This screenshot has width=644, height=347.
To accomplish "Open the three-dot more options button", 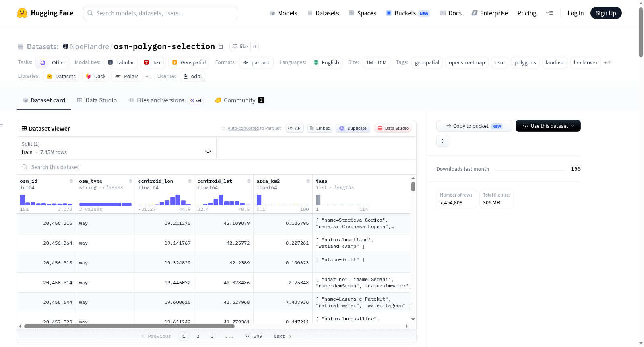I will click(x=442, y=141).
